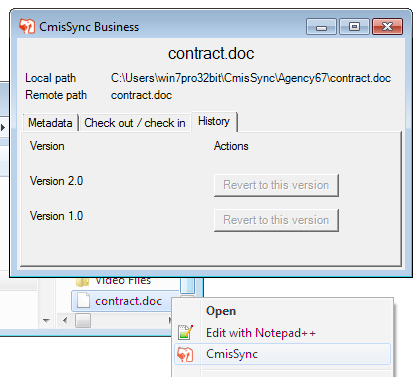The width and height of the screenshot is (420, 377).
Task: Click the Video Files folder icon
Action: coord(82,282)
